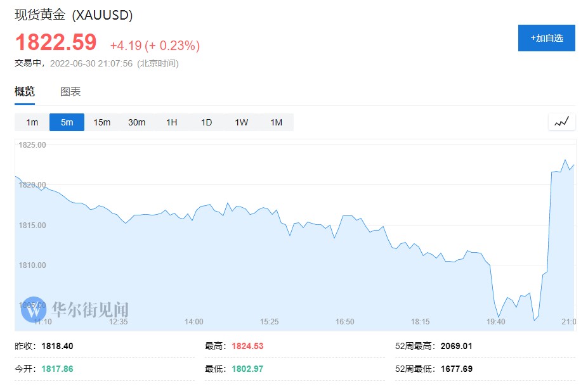588x389 pixels.
Task: Select the 1W weekly interval
Action: pyautogui.click(x=242, y=122)
